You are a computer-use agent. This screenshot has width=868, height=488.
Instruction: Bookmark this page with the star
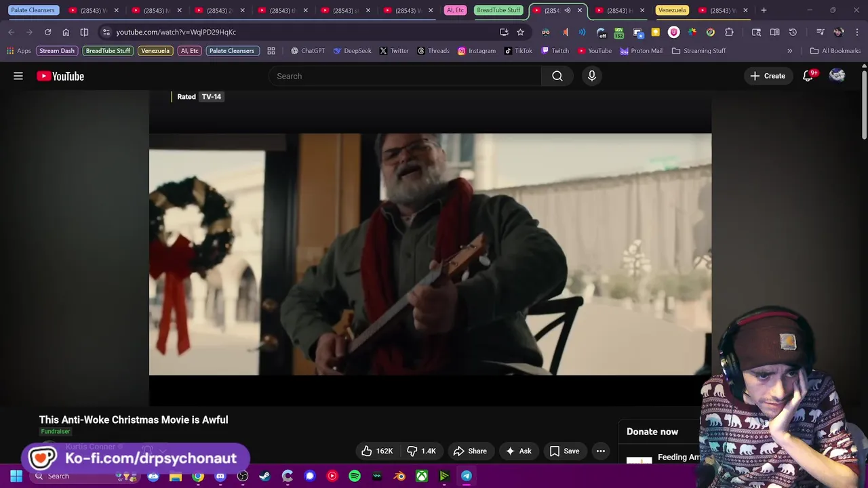[x=520, y=32]
